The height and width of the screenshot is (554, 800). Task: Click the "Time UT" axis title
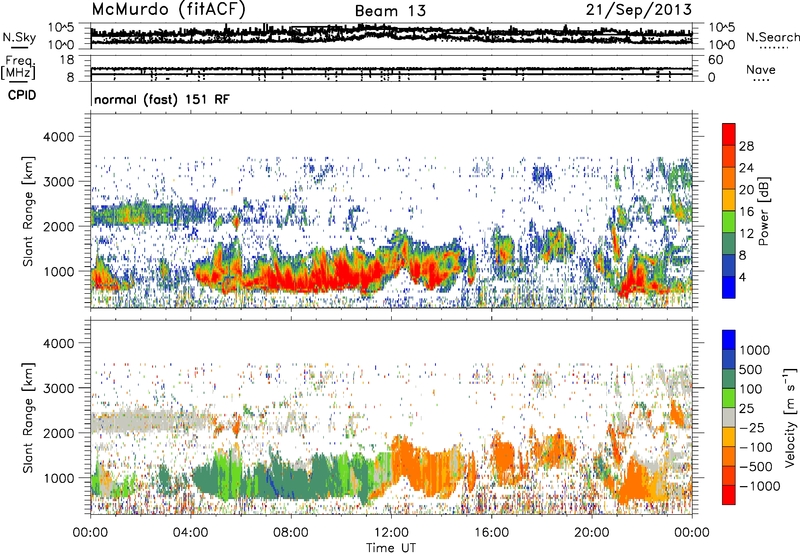[x=391, y=548]
